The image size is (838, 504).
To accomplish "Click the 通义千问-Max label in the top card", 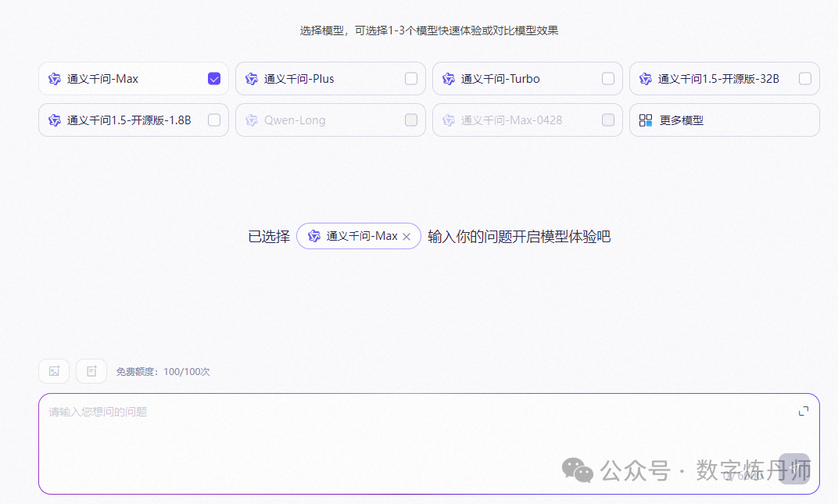I will (102, 79).
